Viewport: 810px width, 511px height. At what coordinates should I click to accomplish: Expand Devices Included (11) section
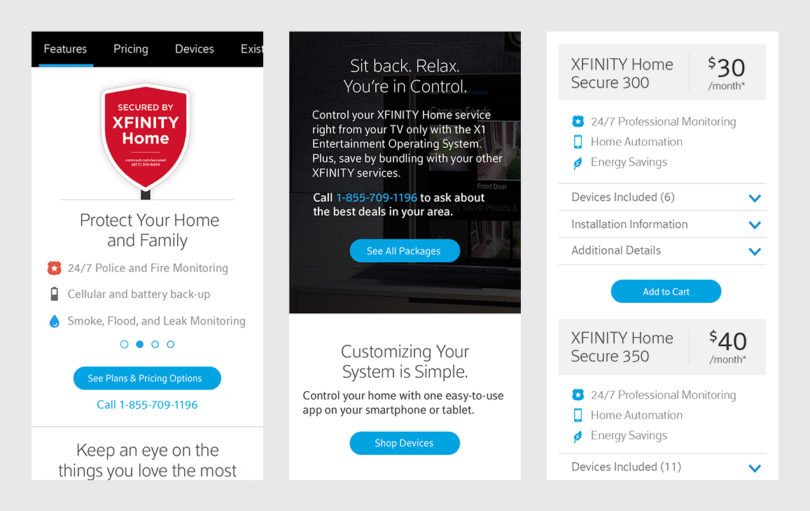coord(662,467)
